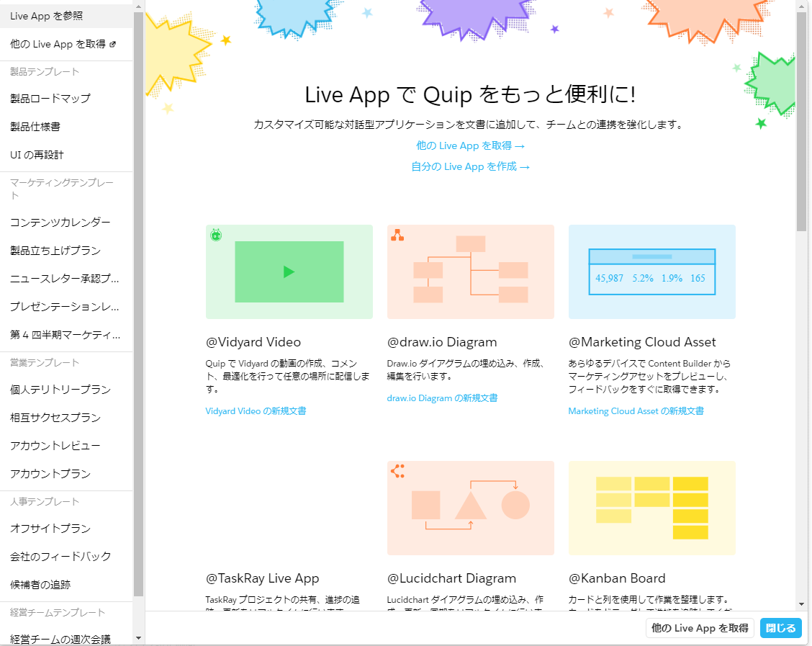The height and width of the screenshot is (646, 812).
Task: Choose コンテンツカレンダー template
Action: pos(60,223)
